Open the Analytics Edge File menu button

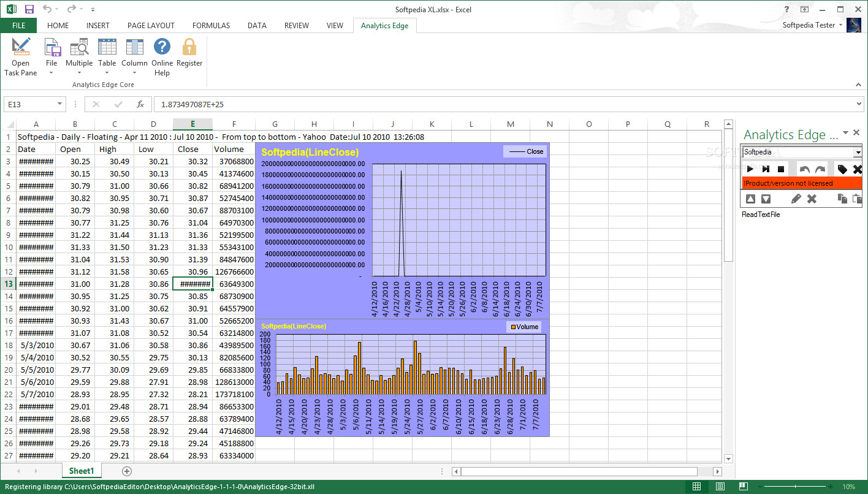(x=51, y=57)
